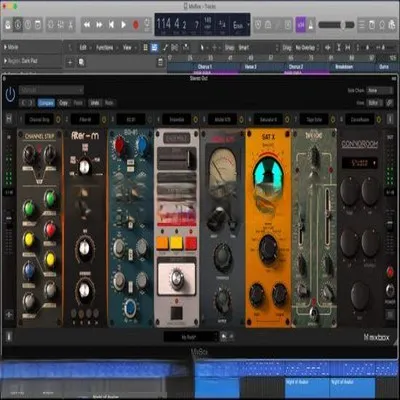Click the duplicate track icon

tap(81, 62)
